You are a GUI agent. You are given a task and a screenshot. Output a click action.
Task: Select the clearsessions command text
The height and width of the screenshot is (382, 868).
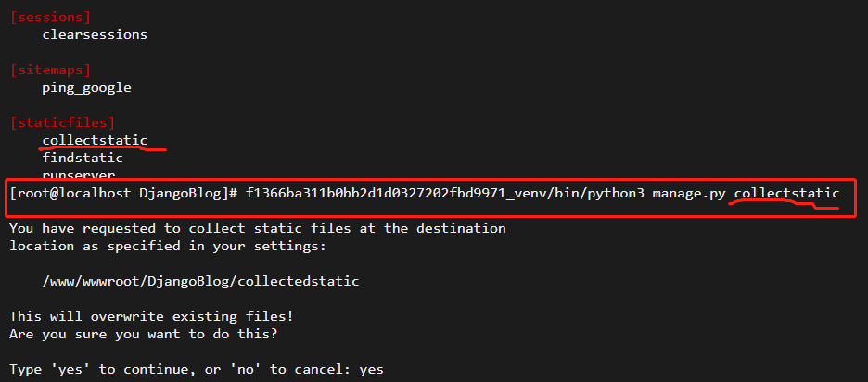tap(95, 35)
